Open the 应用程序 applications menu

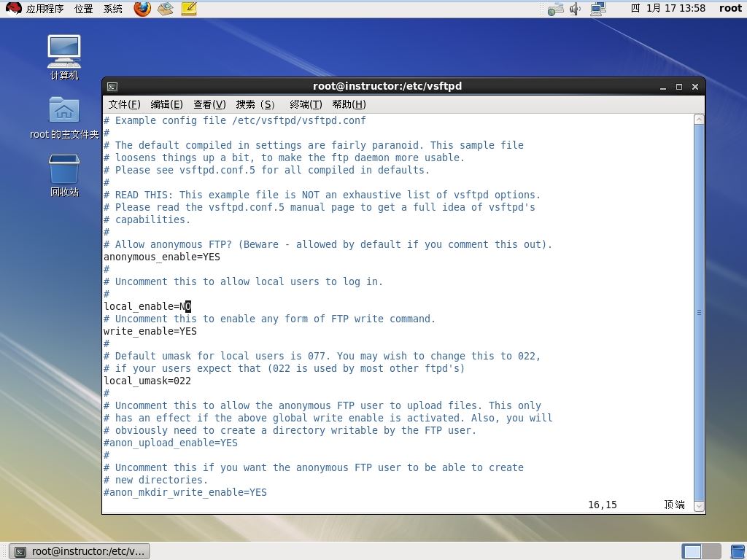[44, 9]
